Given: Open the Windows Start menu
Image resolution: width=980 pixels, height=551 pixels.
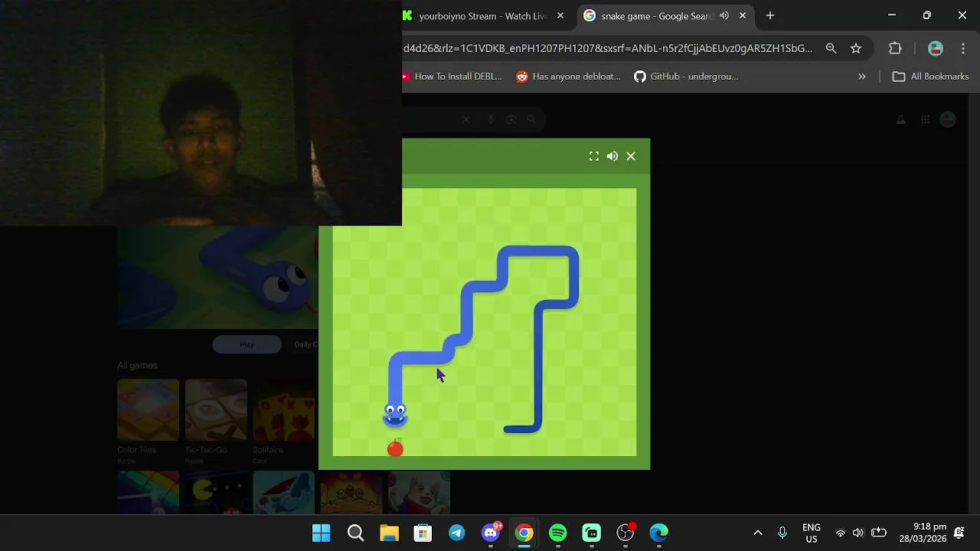Looking at the screenshot, I should pyautogui.click(x=322, y=533).
